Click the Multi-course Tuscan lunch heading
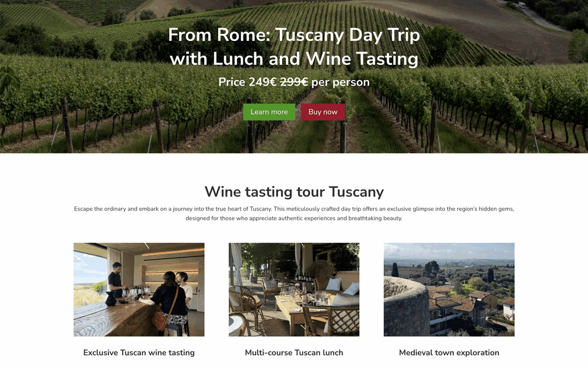The height and width of the screenshot is (368, 588). 294,353
